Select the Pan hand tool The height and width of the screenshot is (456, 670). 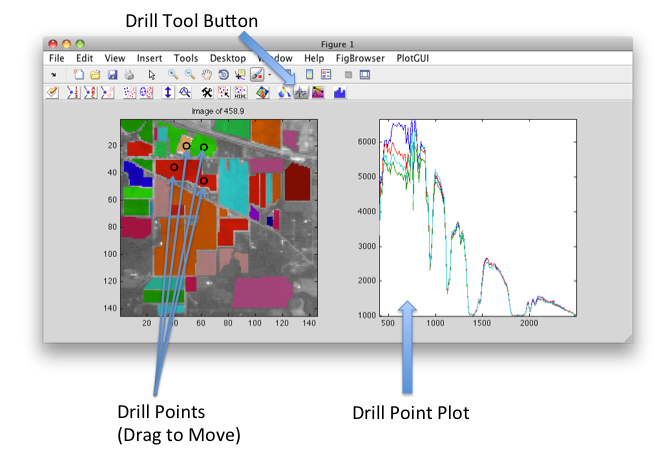pyautogui.click(x=206, y=75)
